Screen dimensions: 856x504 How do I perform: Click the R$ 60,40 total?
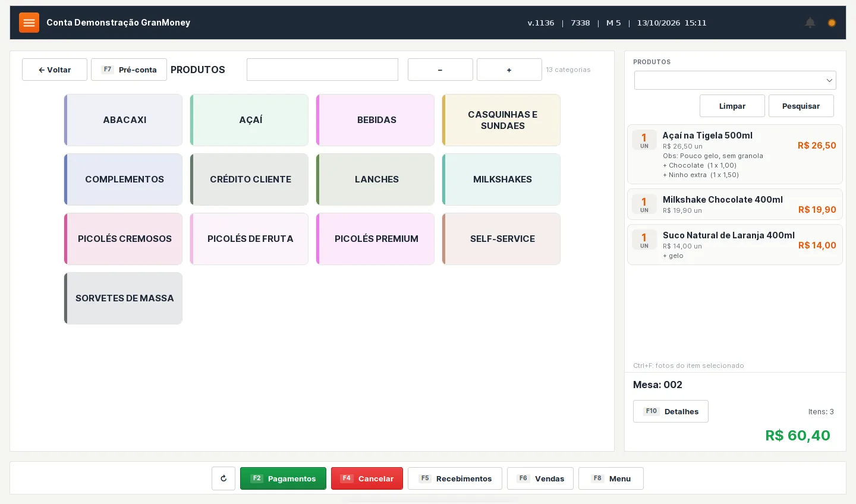coord(798,436)
